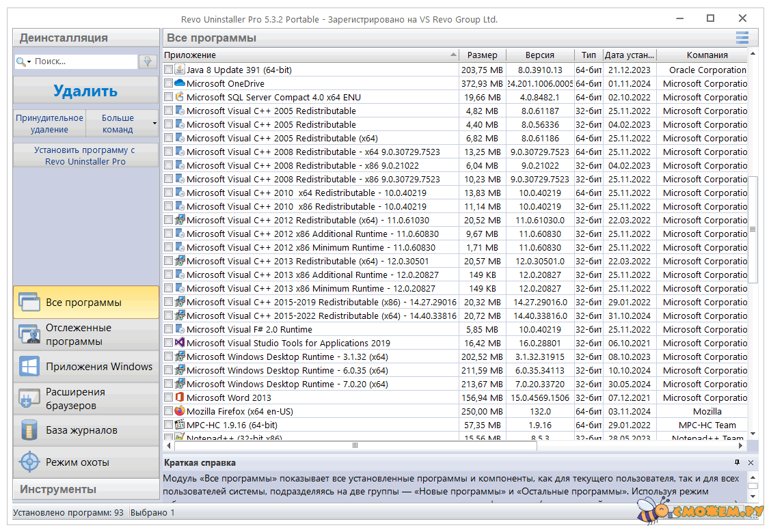The height and width of the screenshot is (532, 771).
Task: Sort by the Компания column header
Action: pos(702,55)
